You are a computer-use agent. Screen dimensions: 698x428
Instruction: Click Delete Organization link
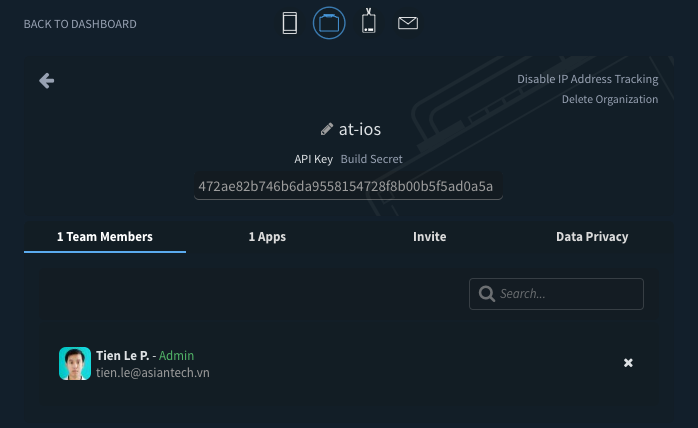pos(610,99)
